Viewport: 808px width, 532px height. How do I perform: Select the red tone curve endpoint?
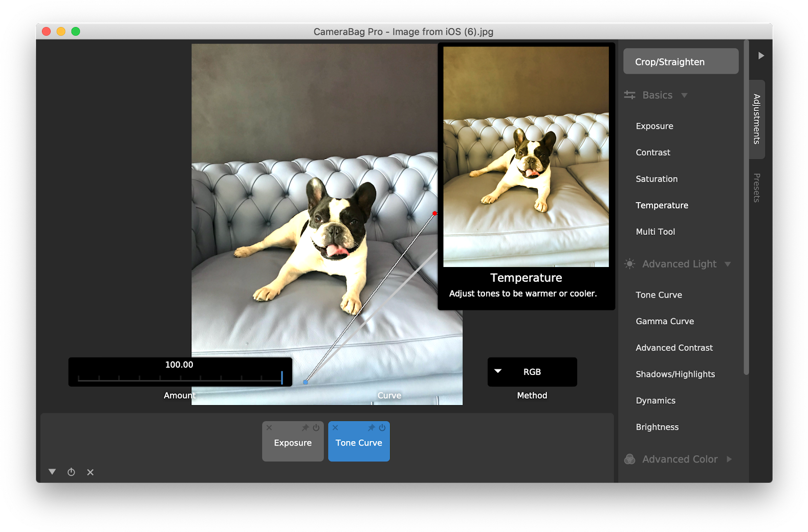(x=434, y=213)
